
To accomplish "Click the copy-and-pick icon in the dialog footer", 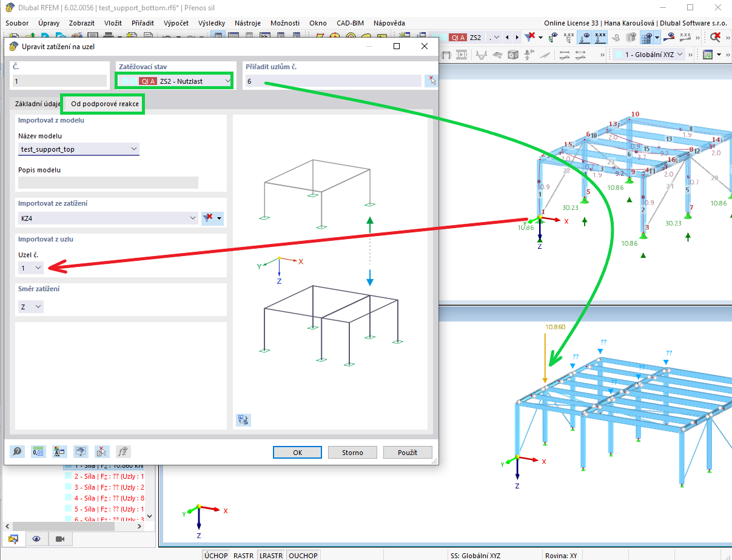I will tap(102, 451).
